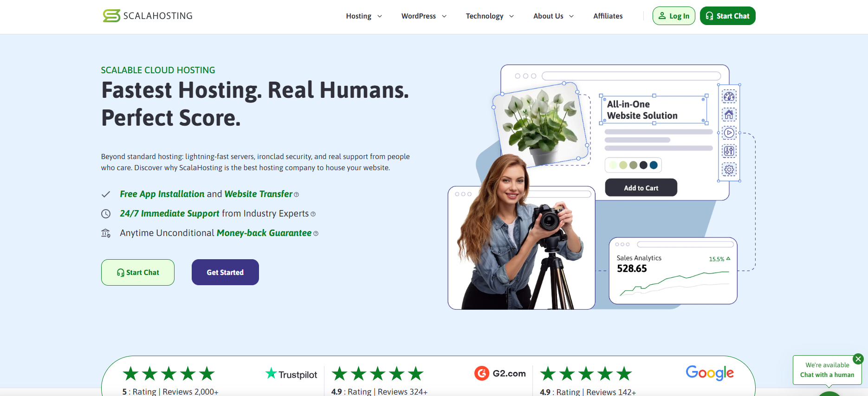Image resolution: width=868 pixels, height=396 pixels.
Task: Open the Website Transfer link
Action: [259, 194]
